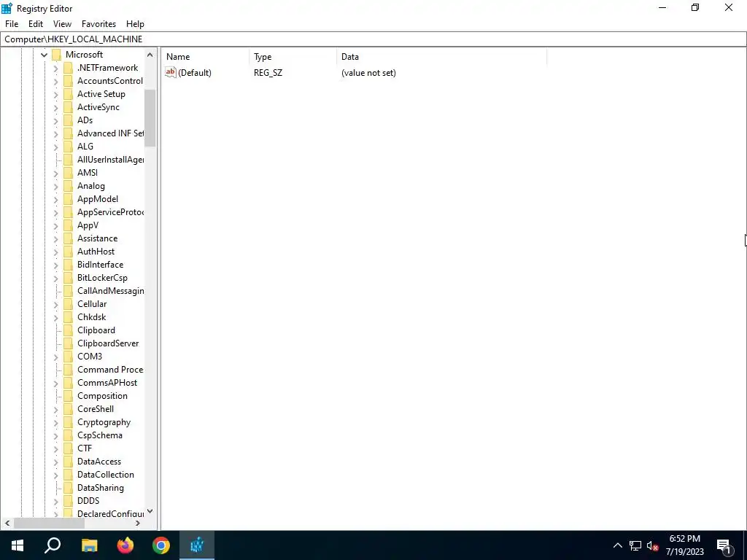Click the tree's scroll down arrow
This screenshot has width=747, height=560.
click(x=150, y=511)
